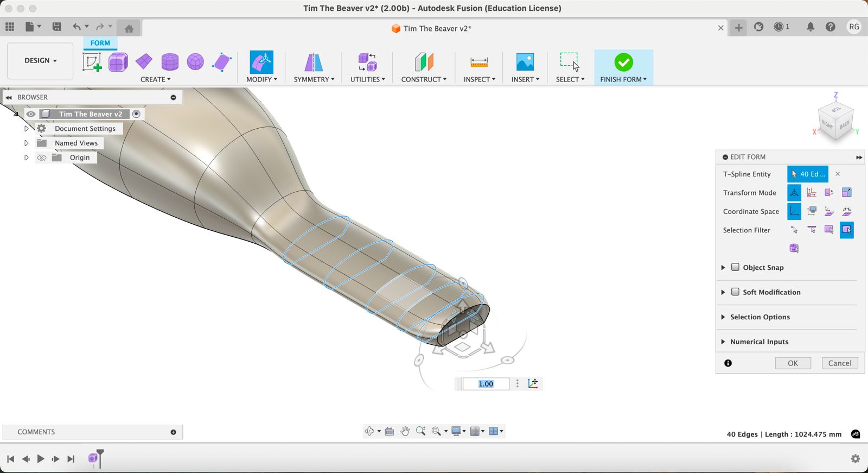868x473 pixels.
Task: Click the Insert image icon
Action: tap(525, 62)
